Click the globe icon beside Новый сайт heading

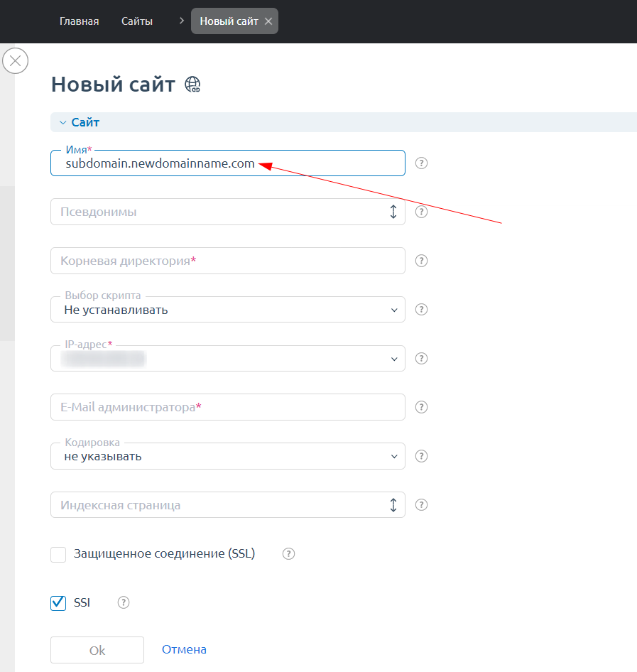coord(192,85)
